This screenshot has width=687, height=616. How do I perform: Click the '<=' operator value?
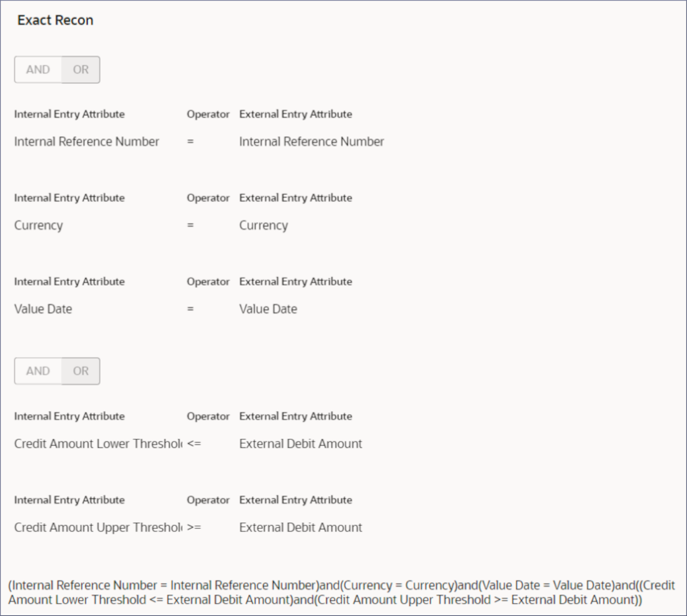click(x=194, y=444)
